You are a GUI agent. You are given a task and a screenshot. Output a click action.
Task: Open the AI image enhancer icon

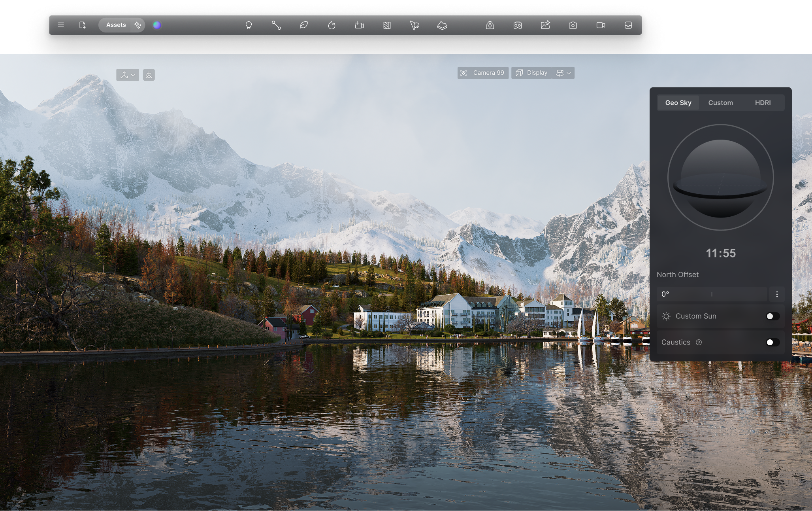pyautogui.click(x=545, y=25)
